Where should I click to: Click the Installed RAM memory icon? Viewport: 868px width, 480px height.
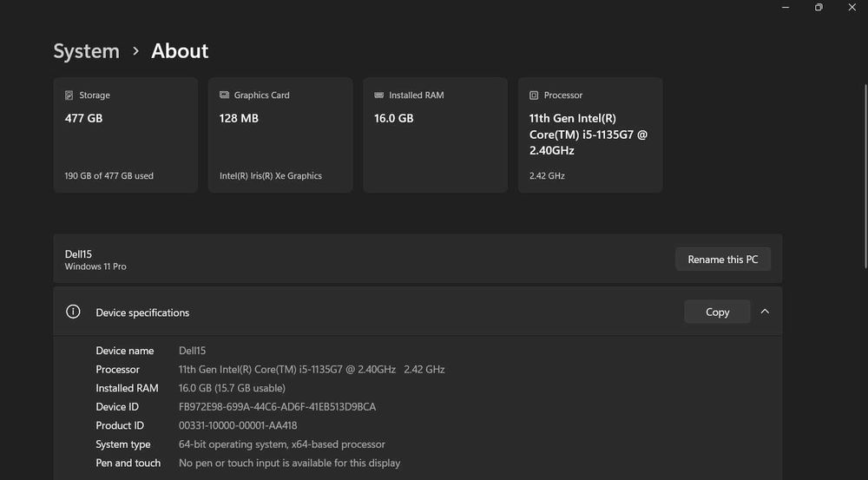click(379, 95)
